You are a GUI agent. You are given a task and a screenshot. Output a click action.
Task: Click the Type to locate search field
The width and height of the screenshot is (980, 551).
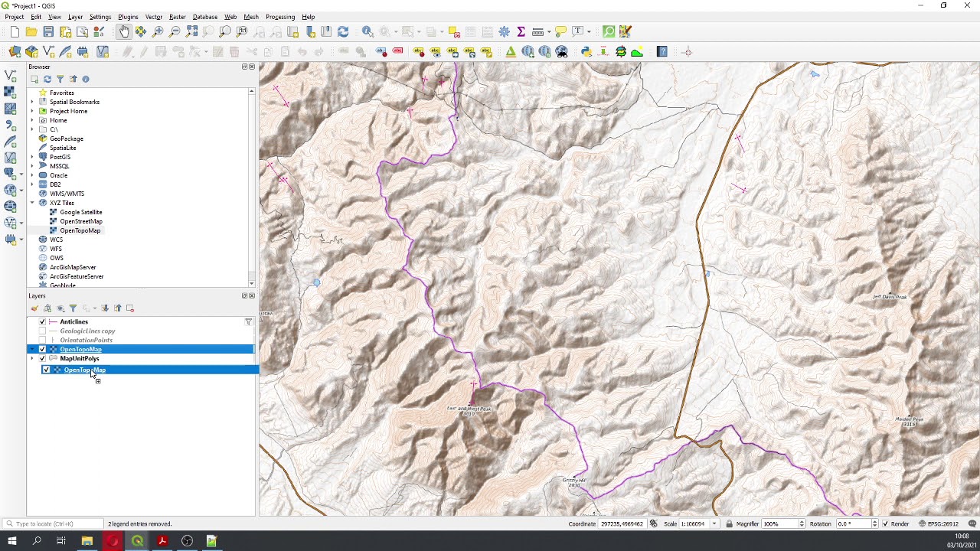(54, 524)
